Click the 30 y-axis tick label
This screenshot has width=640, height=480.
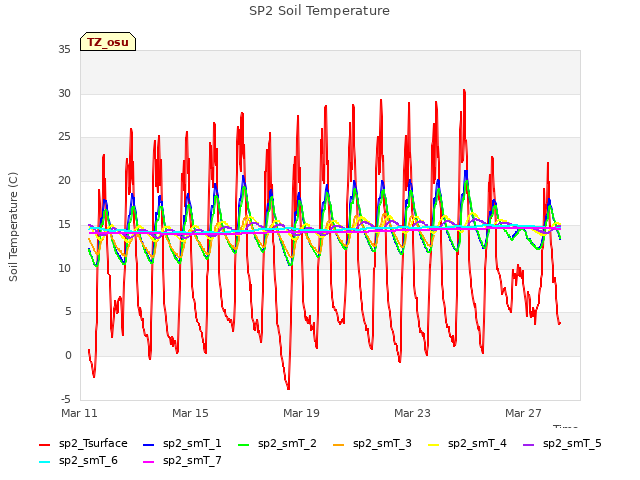(x=64, y=93)
